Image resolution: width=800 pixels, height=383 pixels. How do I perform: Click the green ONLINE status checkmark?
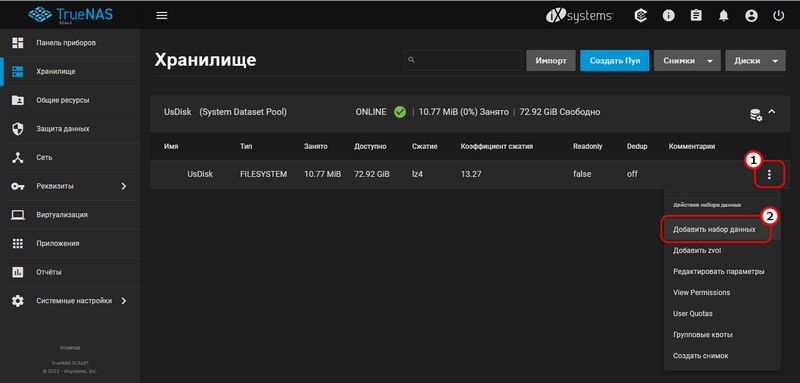400,112
